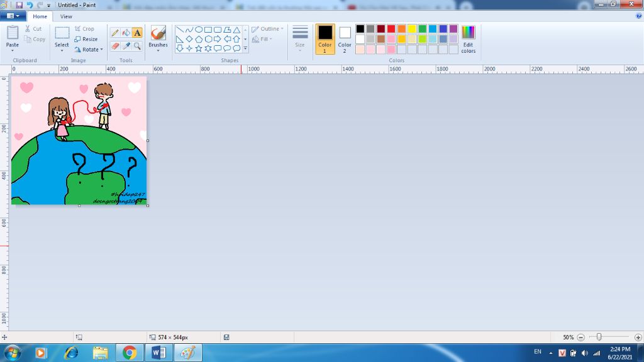
Task: Switch active color to Color 2
Action: [x=345, y=38]
